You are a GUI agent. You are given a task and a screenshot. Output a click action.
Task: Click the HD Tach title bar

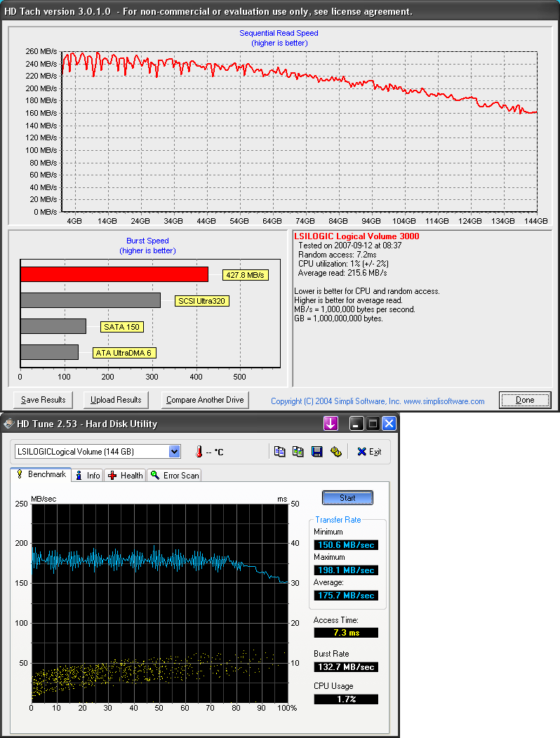[x=280, y=11]
